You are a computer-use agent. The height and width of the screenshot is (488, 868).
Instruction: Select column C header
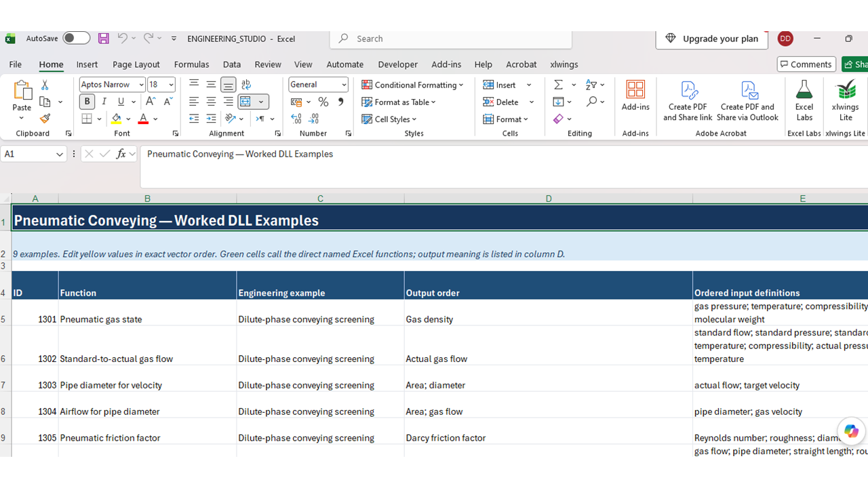tap(320, 199)
